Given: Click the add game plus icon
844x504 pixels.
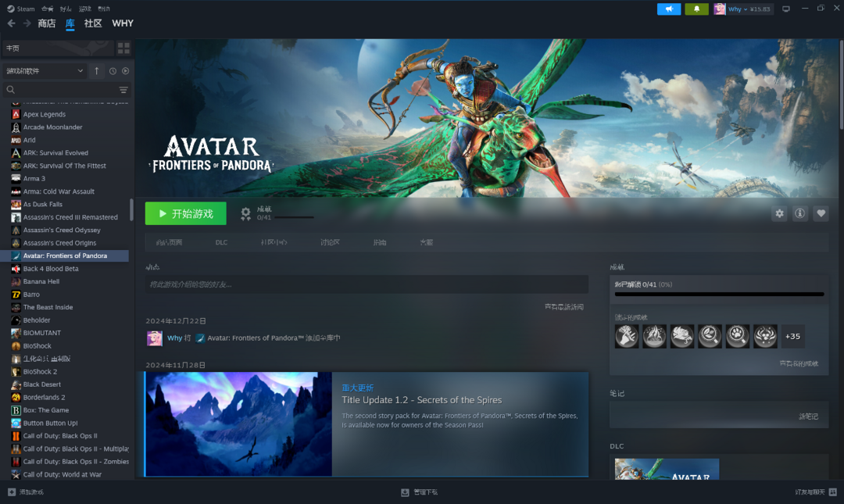Looking at the screenshot, I should click(x=12, y=492).
